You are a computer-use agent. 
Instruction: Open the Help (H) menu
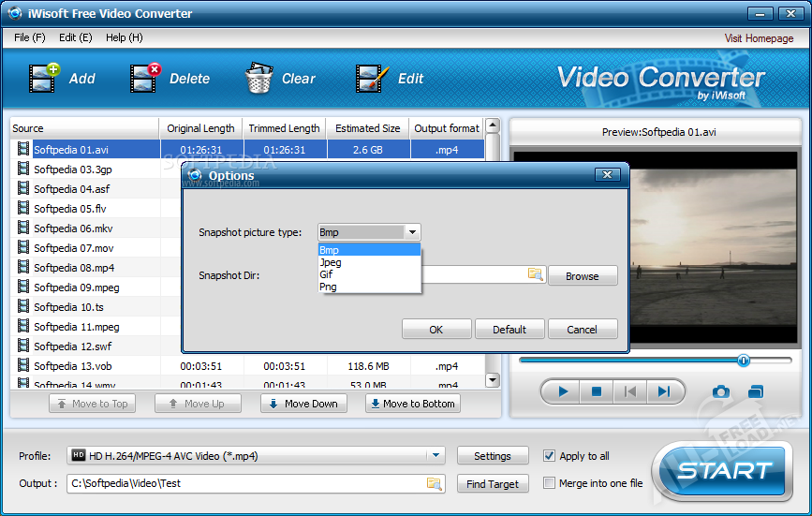[124, 37]
